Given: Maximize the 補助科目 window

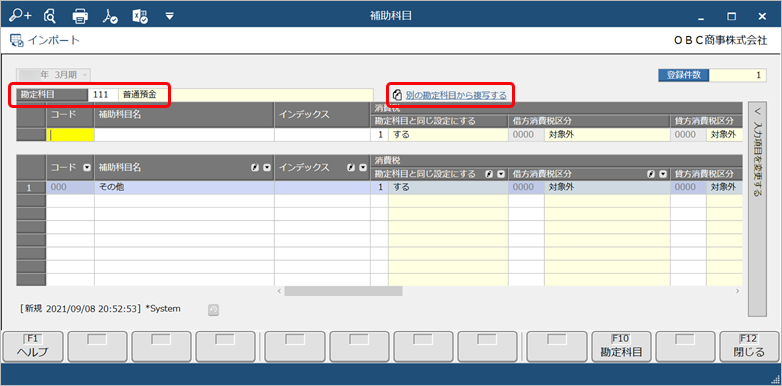Looking at the screenshot, I should (x=732, y=16).
